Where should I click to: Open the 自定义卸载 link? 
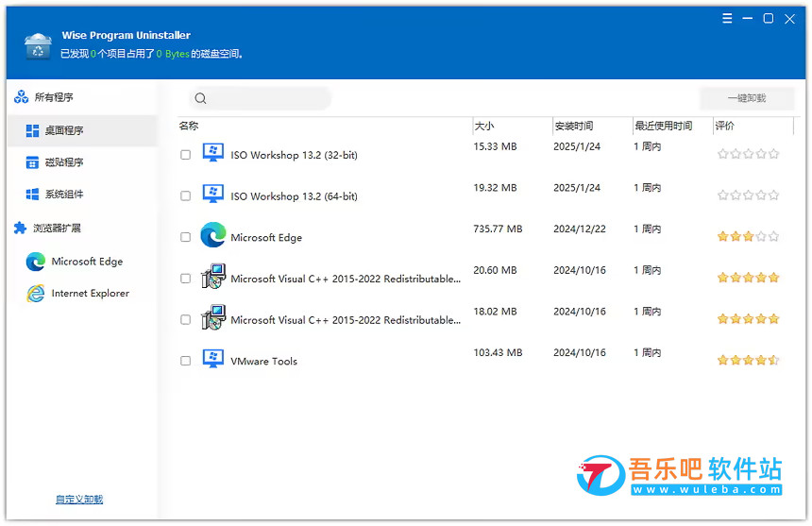(x=79, y=499)
